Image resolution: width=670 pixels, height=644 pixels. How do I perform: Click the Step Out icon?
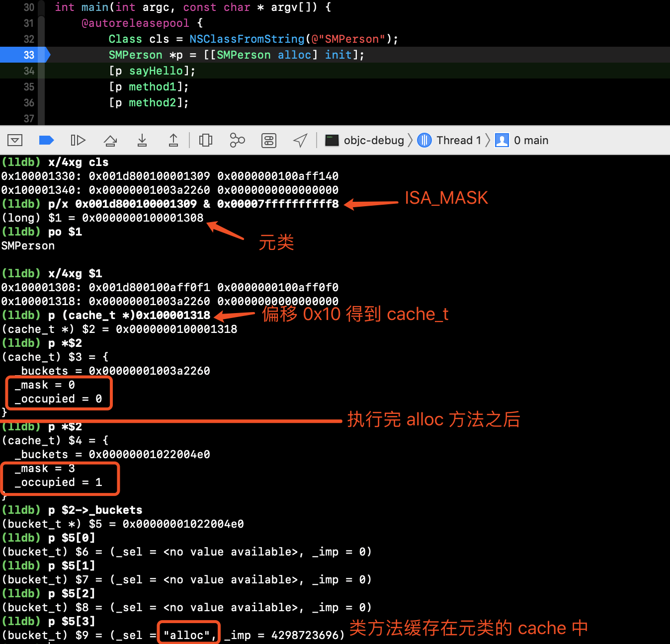point(173,141)
